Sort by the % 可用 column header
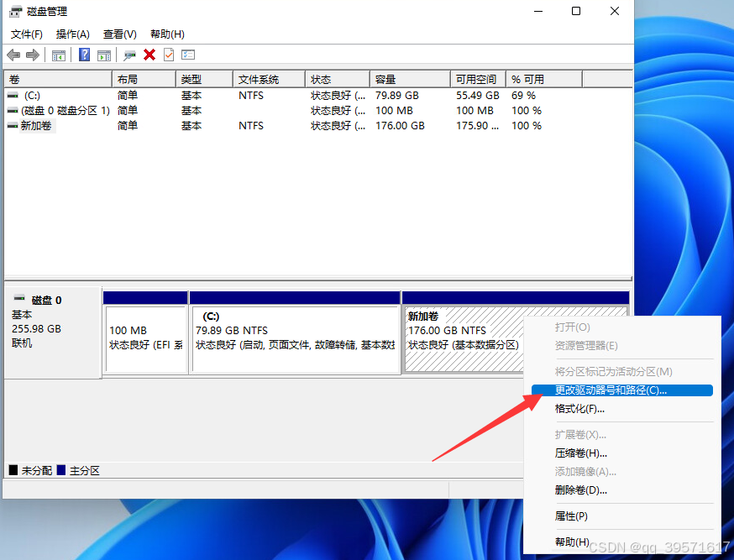This screenshot has height=560, width=734. pos(544,80)
